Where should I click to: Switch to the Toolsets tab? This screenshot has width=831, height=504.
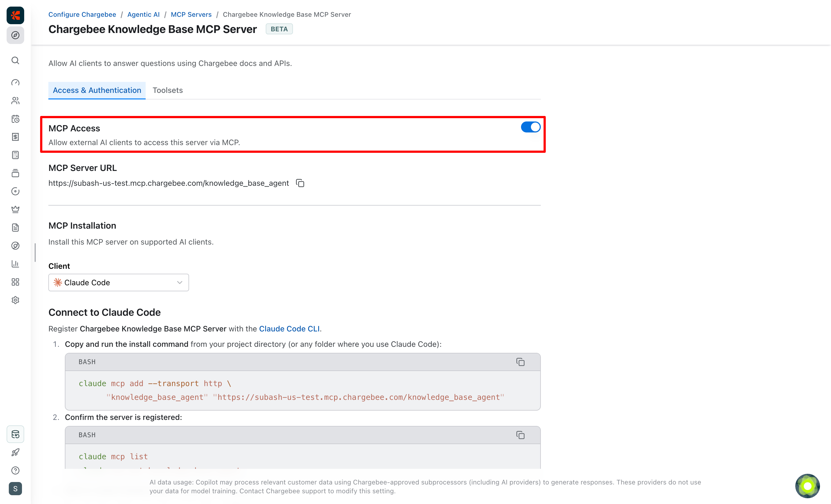[x=168, y=90]
